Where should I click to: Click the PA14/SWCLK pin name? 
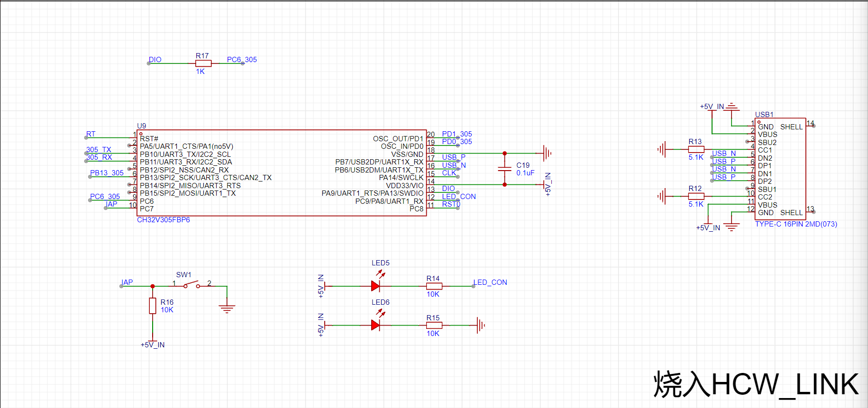401,178
